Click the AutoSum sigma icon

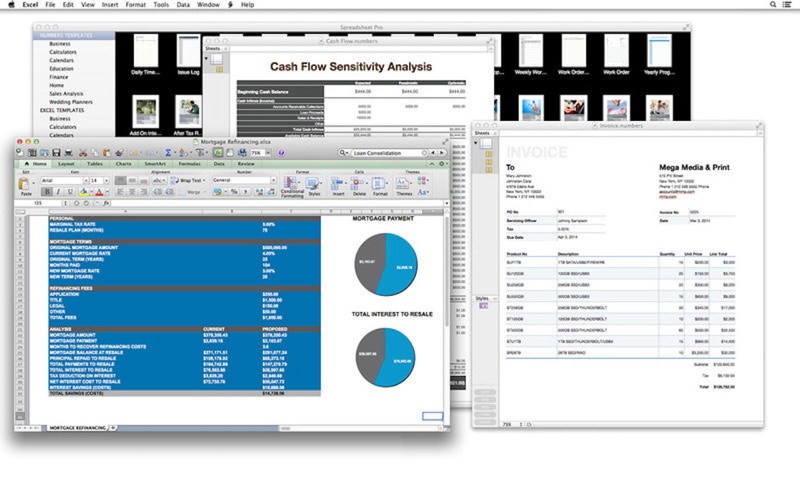coord(168,153)
